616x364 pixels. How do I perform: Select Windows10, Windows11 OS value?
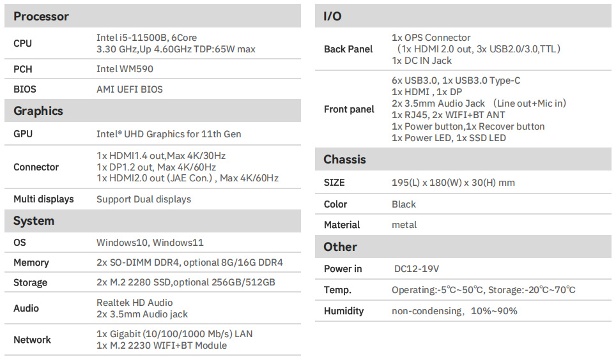tap(150, 243)
